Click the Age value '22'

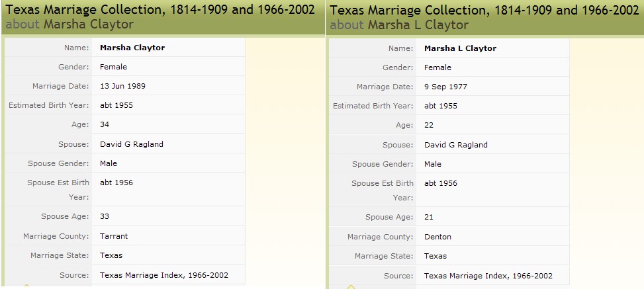429,125
